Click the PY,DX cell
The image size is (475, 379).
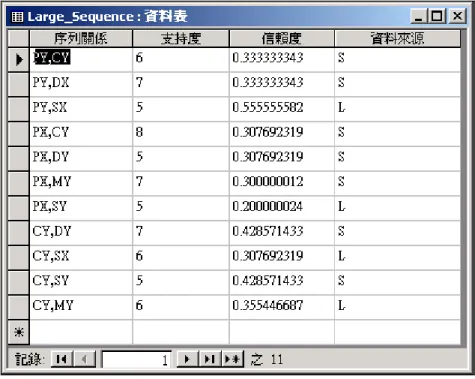81,84
